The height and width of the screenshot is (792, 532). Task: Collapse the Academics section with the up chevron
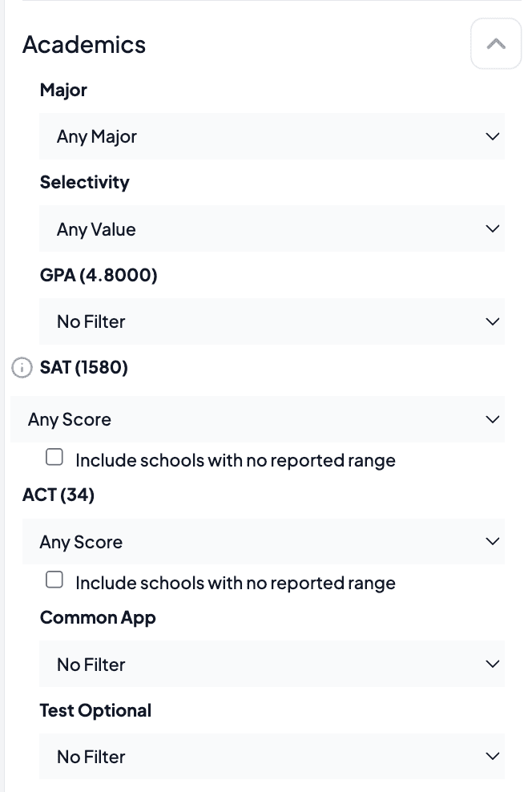tap(496, 44)
